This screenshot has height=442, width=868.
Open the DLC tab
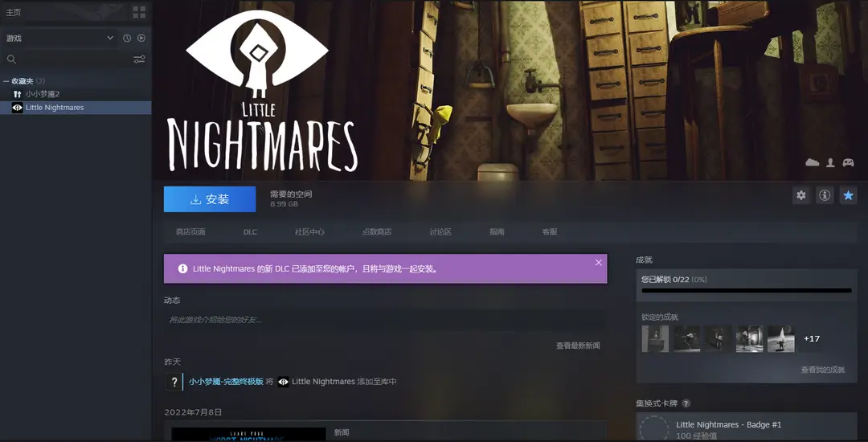[x=250, y=231]
